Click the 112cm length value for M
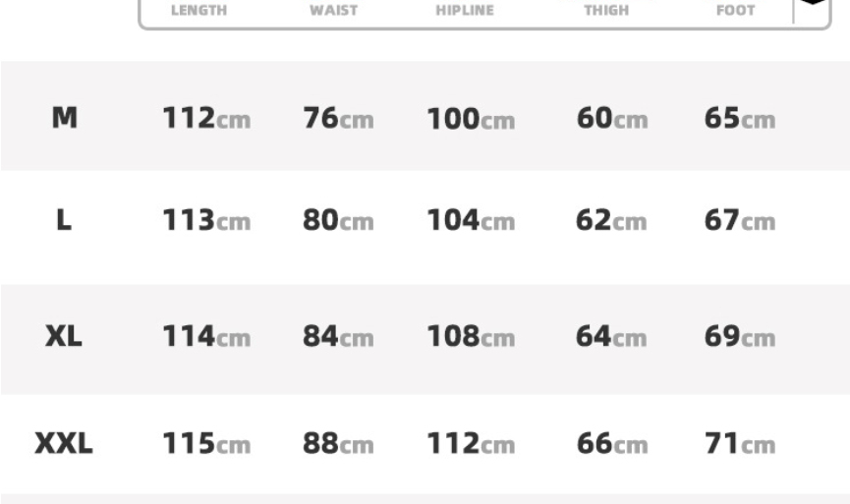This screenshot has height=504, width=850. click(206, 118)
